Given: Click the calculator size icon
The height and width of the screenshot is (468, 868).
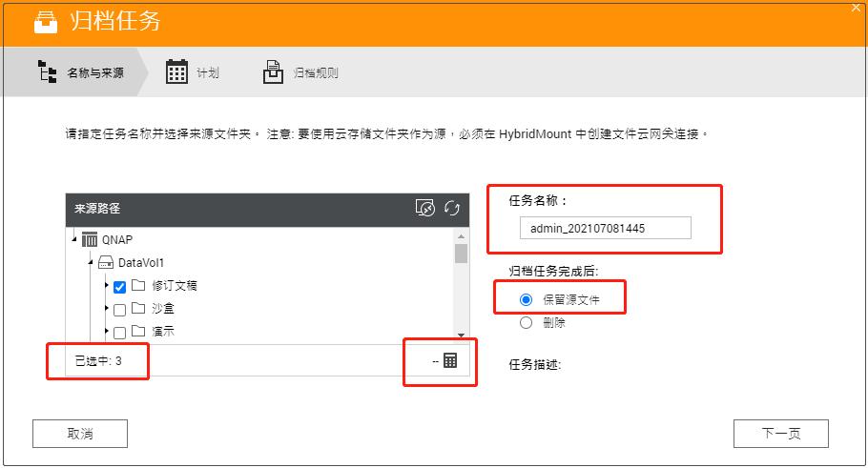Looking at the screenshot, I should 450,360.
